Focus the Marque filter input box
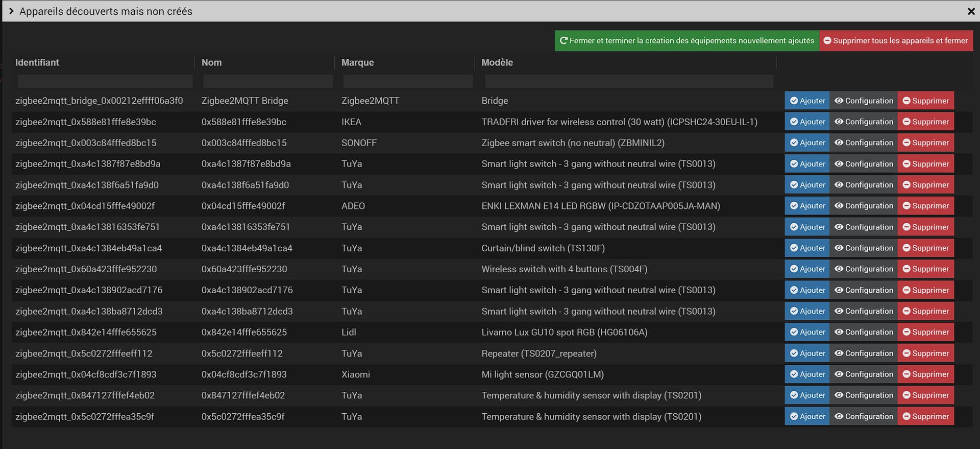 (x=407, y=81)
